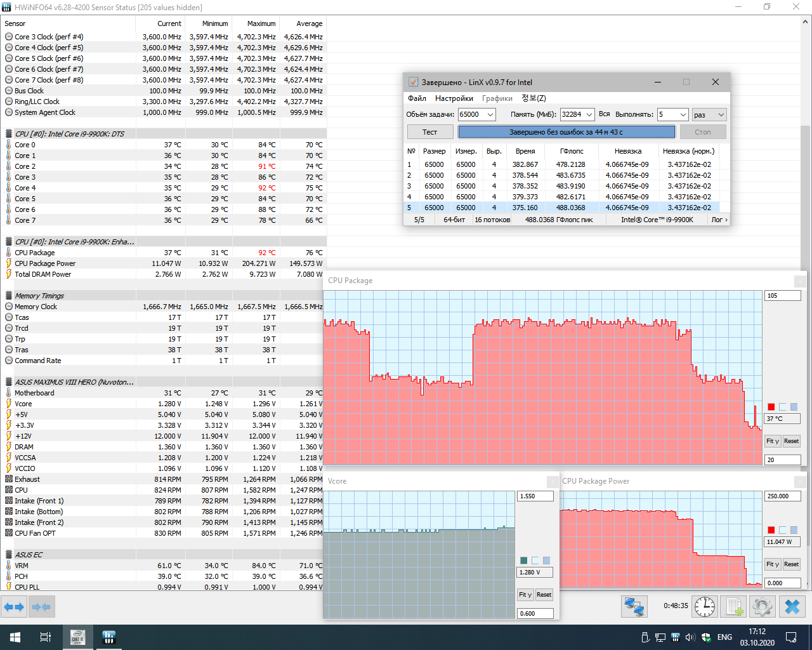Click the fan icon beside Exhaust
The image size is (812, 650).
coord(9,479)
